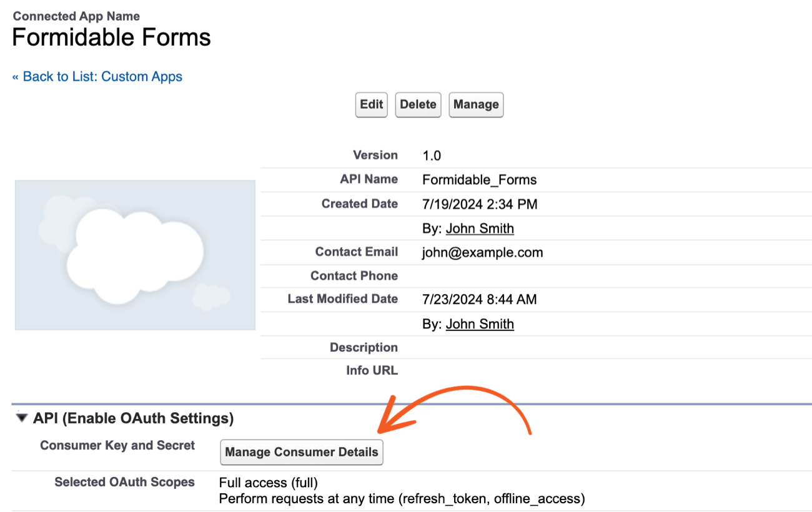Open John Smith link under Created Date

click(x=480, y=229)
